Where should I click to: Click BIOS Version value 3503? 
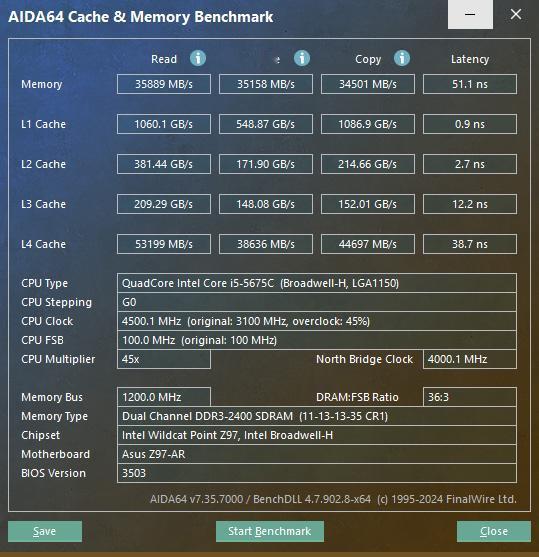point(317,473)
